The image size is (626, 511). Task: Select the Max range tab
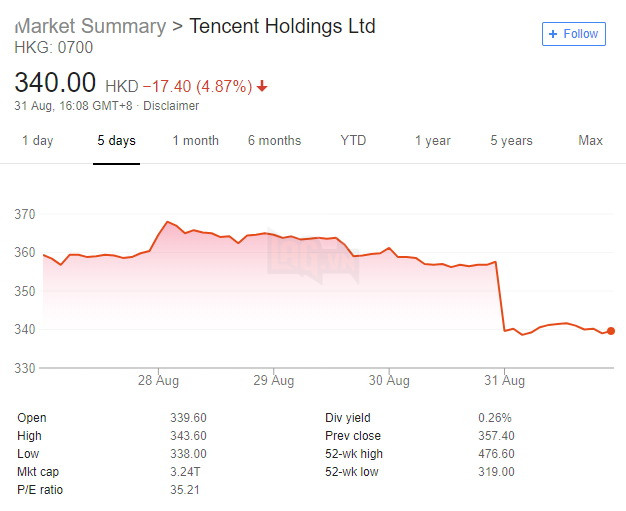point(590,141)
